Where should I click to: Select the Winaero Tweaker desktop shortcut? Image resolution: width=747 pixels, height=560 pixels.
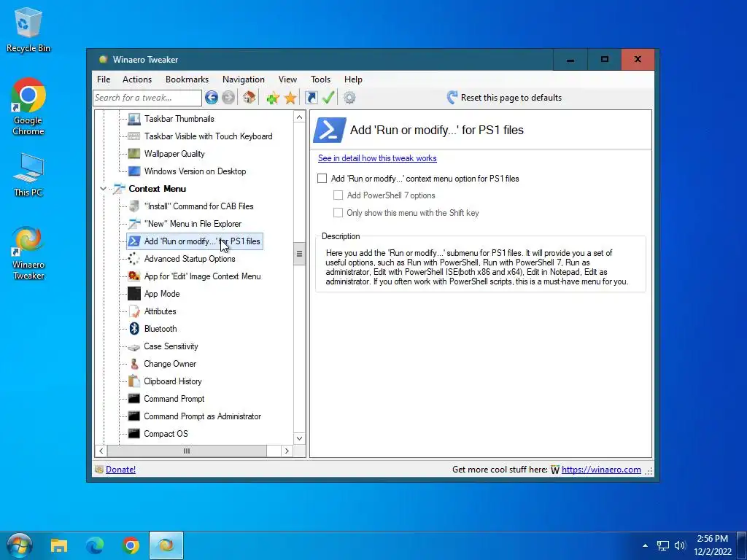pyautogui.click(x=28, y=253)
